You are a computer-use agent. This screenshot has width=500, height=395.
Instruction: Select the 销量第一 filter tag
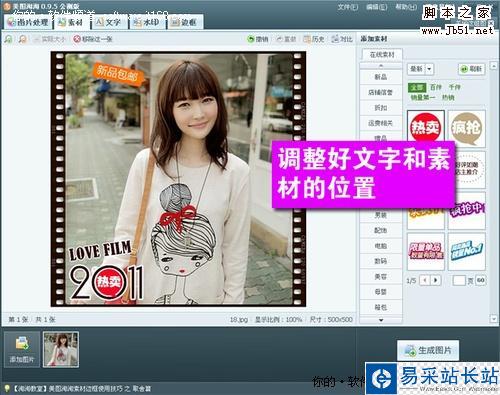coord(423,97)
